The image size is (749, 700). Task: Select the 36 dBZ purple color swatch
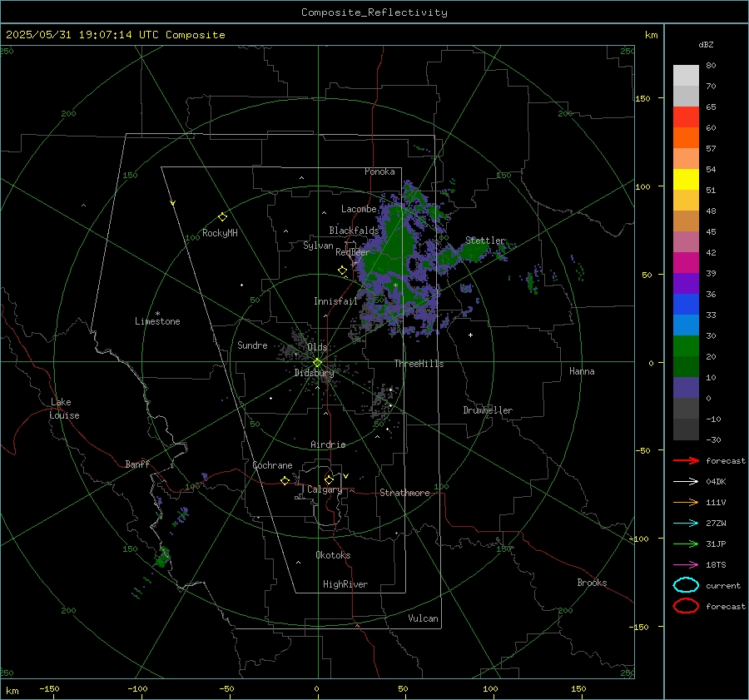[x=686, y=283]
